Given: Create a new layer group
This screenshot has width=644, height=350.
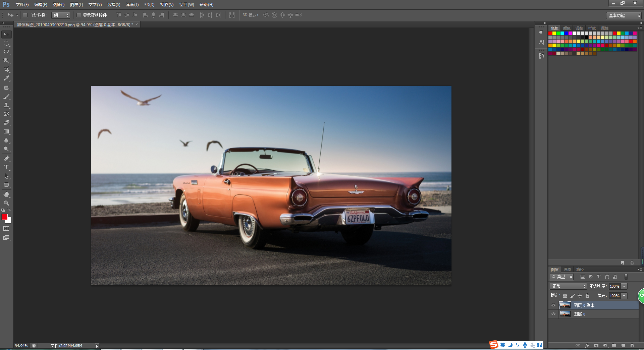Looking at the screenshot, I should [x=614, y=345].
